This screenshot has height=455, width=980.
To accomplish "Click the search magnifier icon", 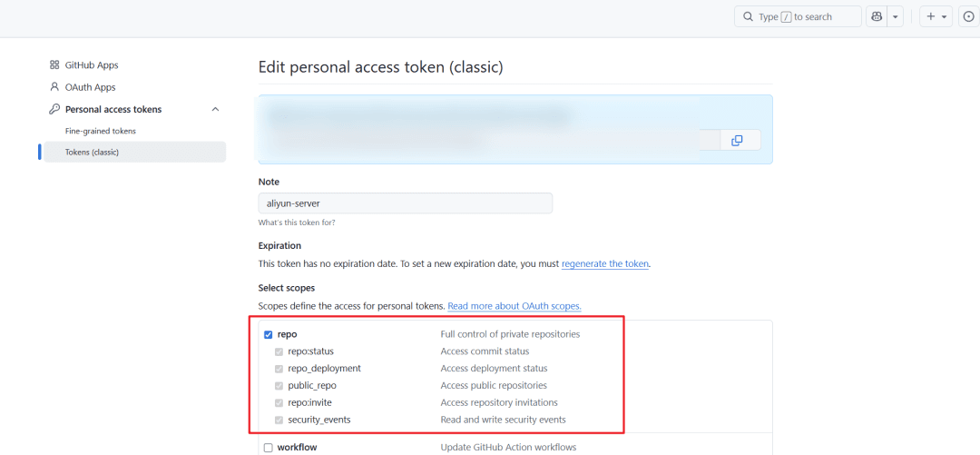I will click(748, 16).
